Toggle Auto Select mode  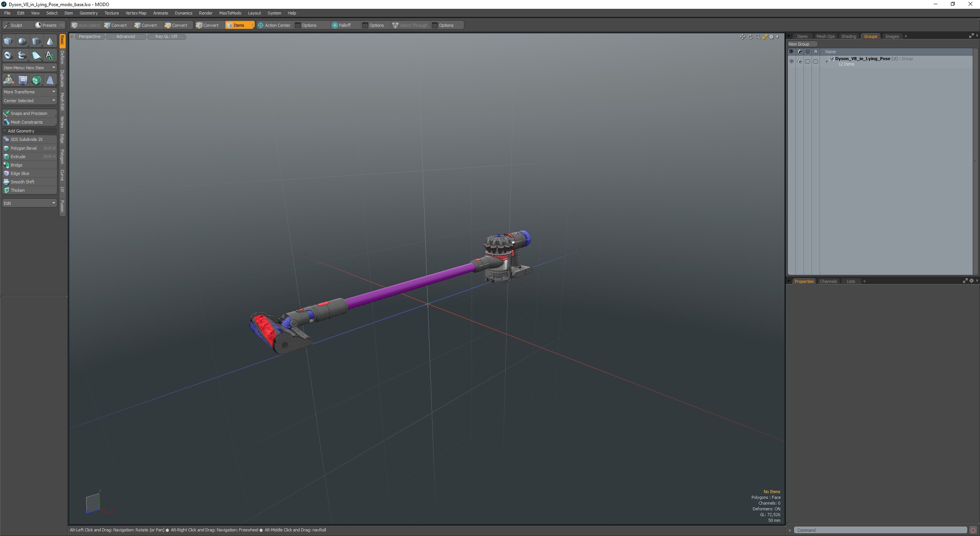[x=86, y=25]
